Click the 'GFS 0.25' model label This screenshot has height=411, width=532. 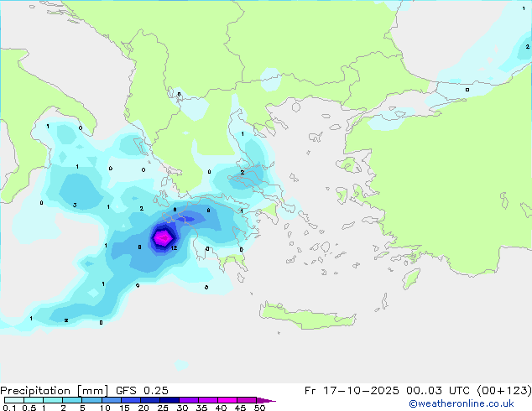pyautogui.click(x=142, y=391)
